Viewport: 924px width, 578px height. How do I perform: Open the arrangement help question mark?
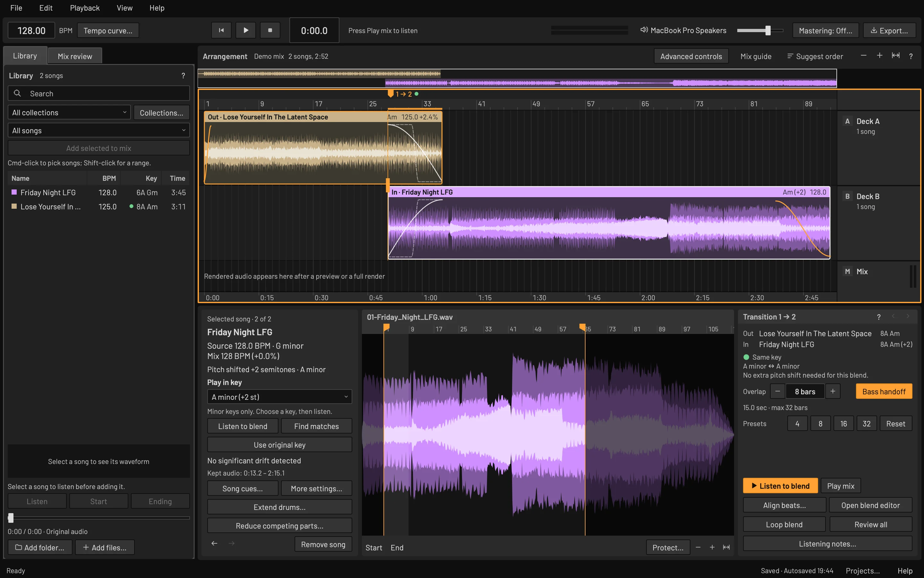911,56
